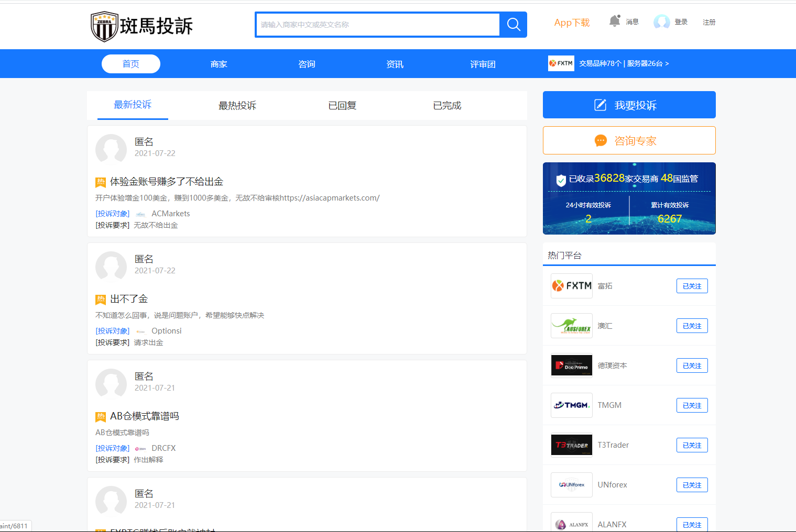The image size is (796, 532).
Task: Focus the merchant name search field
Action: click(377, 25)
